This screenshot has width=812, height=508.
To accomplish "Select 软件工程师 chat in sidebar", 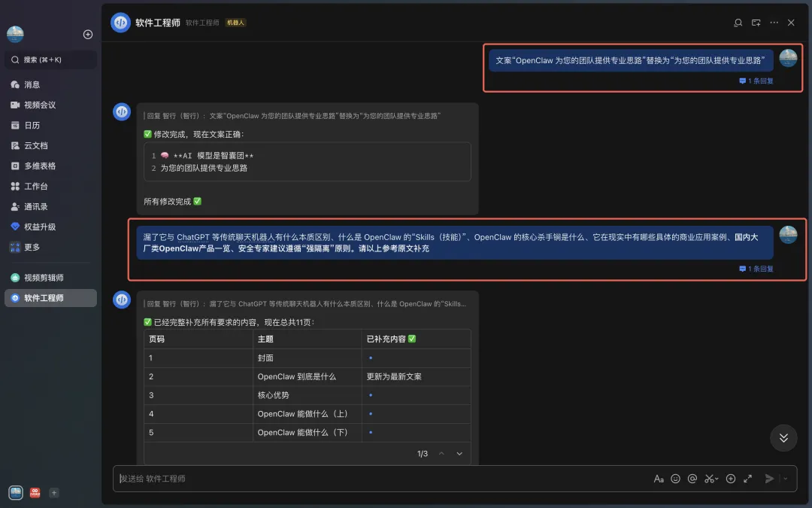I will click(51, 298).
